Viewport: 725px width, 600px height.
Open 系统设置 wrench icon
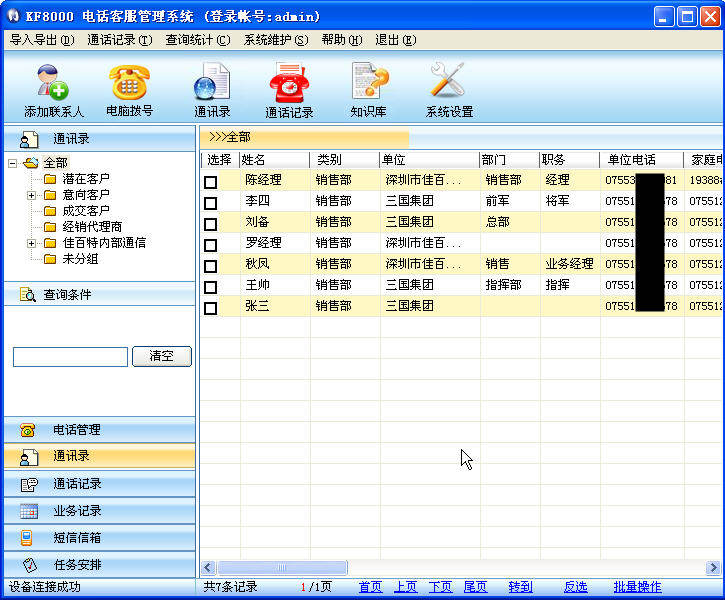pos(449,91)
